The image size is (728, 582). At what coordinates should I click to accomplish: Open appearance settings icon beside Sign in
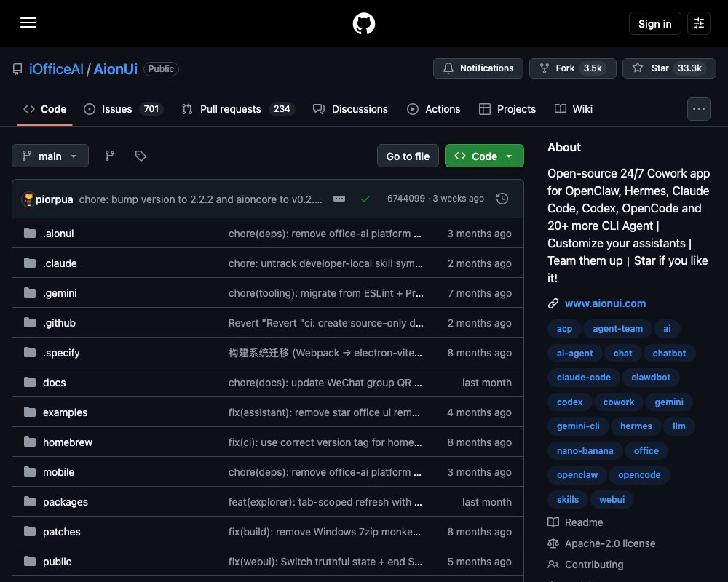pyautogui.click(x=698, y=23)
